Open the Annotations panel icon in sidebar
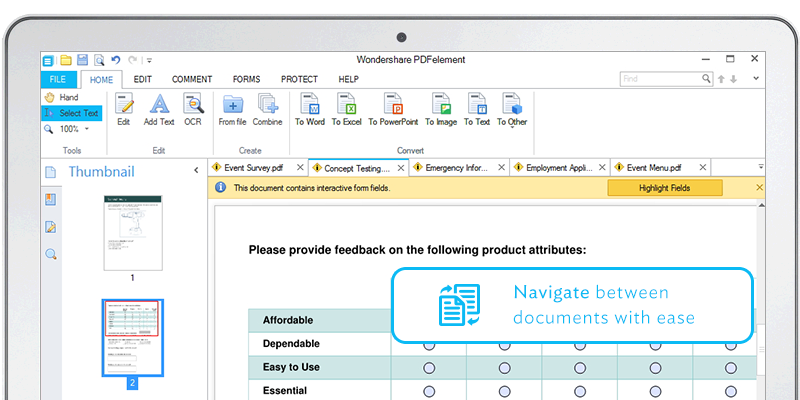The width and height of the screenshot is (800, 400). click(51, 227)
